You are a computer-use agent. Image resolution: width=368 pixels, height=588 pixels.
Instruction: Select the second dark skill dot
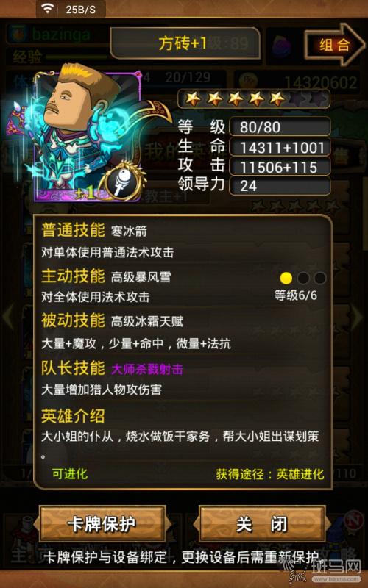pos(303,278)
